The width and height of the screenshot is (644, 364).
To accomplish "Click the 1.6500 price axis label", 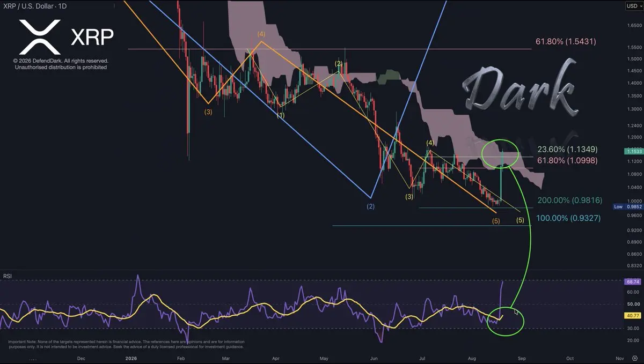I will [633, 25].
